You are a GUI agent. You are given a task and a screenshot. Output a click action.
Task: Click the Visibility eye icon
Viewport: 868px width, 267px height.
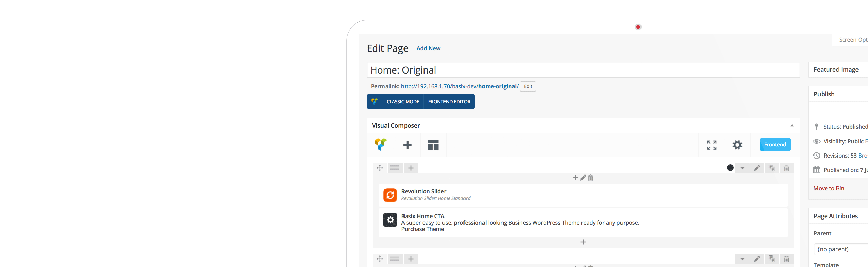(816, 141)
